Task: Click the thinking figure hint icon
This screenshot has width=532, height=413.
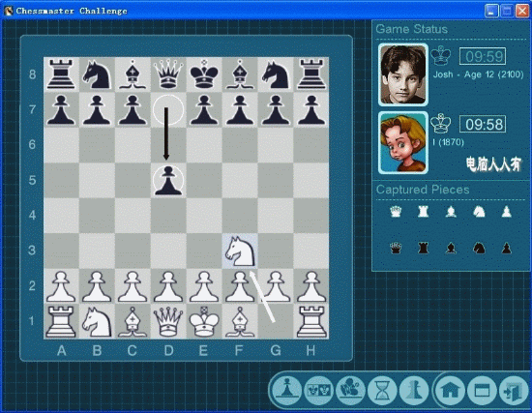Action: (x=350, y=390)
